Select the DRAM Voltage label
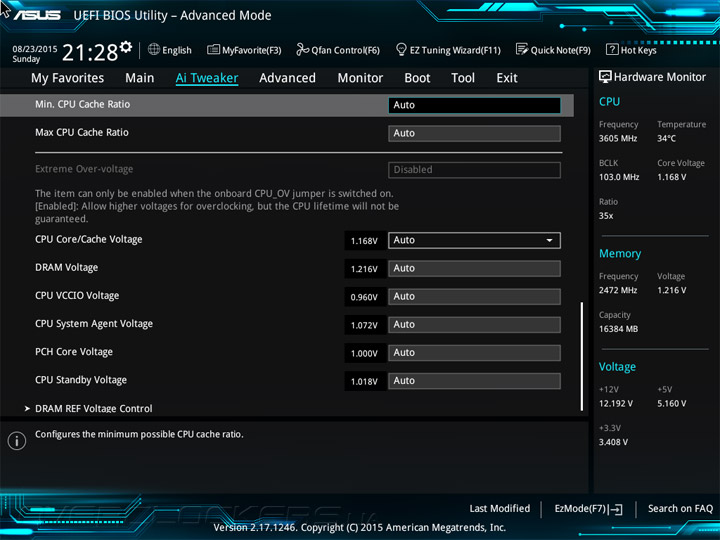Image resolution: width=720 pixels, height=540 pixels. point(67,267)
